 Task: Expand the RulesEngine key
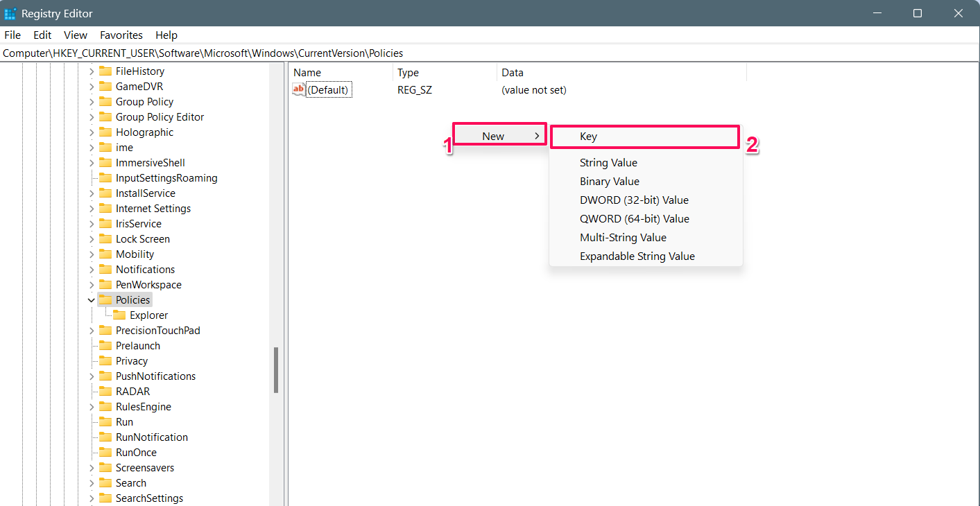point(91,407)
